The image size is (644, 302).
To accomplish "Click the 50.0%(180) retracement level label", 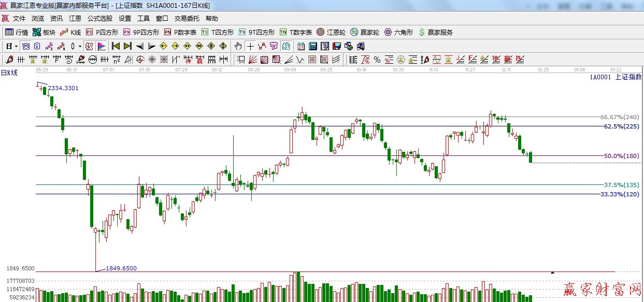I will pyautogui.click(x=621, y=156).
